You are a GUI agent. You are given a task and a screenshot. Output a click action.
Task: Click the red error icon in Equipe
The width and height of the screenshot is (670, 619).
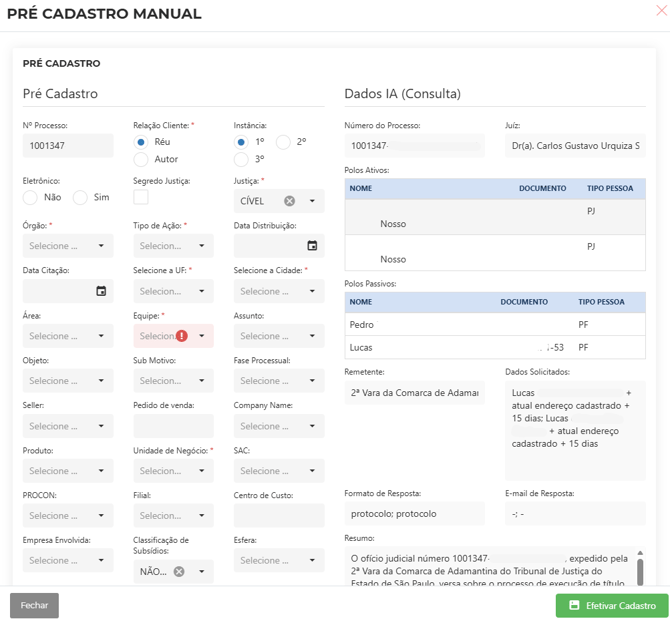click(x=182, y=336)
